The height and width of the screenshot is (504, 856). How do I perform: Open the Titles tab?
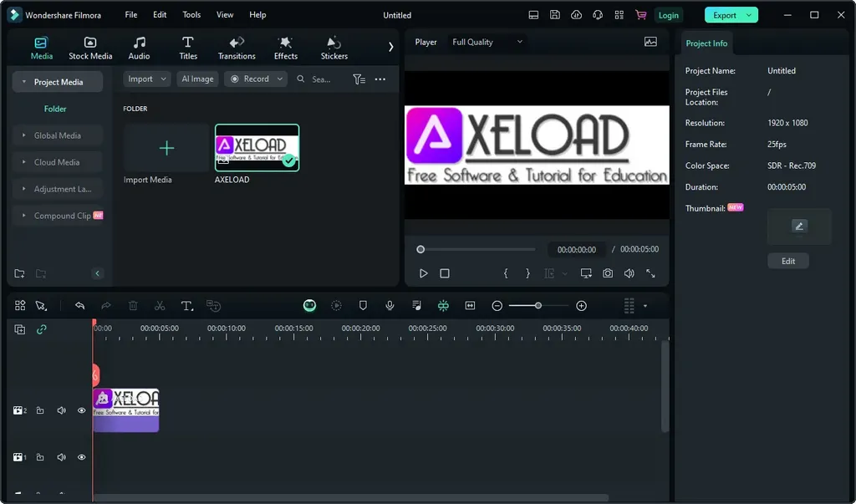[x=188, y=48]
